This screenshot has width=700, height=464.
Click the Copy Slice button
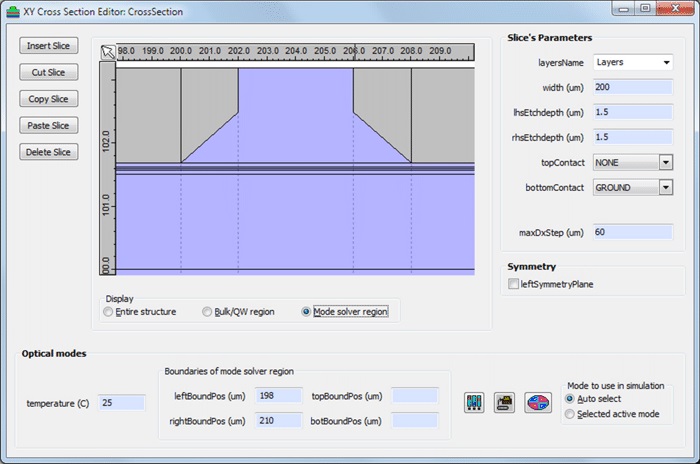point(49,99)
